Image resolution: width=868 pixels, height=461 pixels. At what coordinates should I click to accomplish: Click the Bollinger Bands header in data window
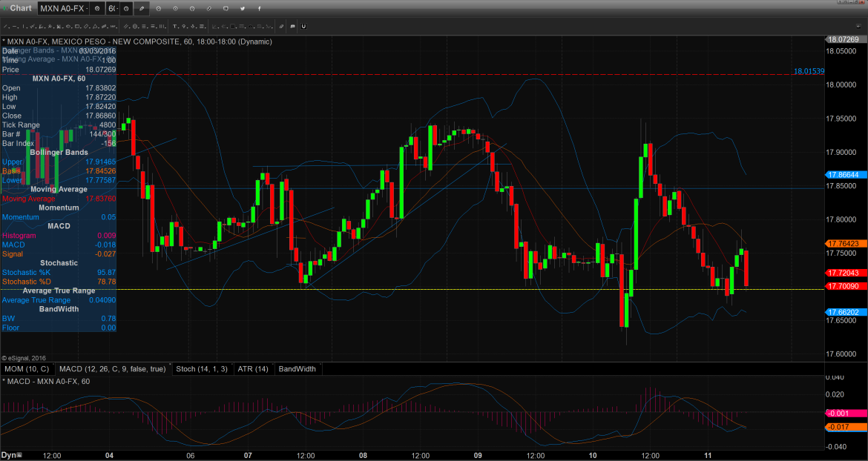point(59,152)
